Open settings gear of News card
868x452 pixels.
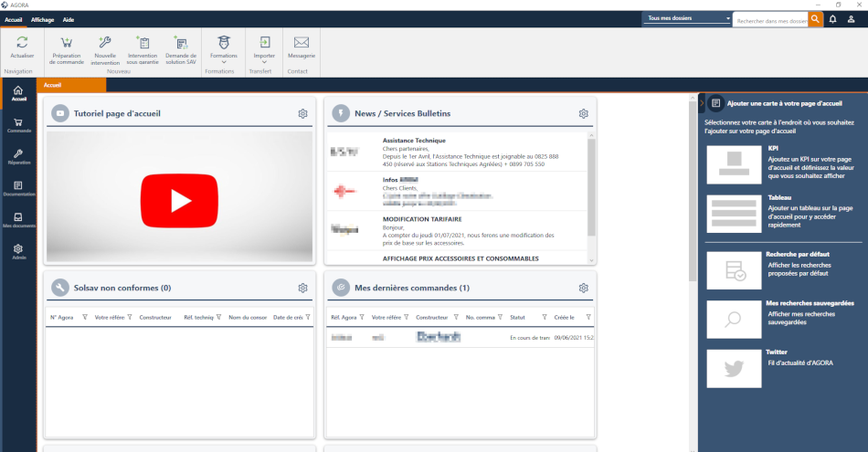(x=583, y=113)
